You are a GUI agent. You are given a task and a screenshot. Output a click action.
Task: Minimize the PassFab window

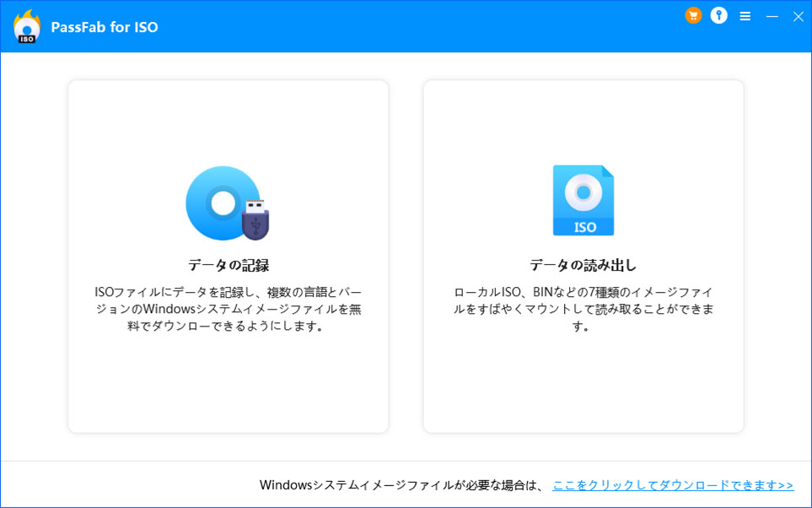coord(772,15)
